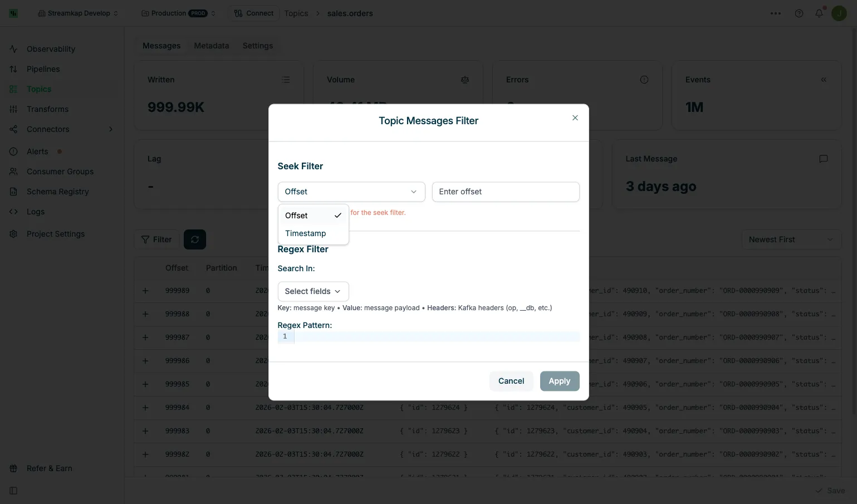Expand message row with offset 999985

pyautogui.click(x=145, y=384)
